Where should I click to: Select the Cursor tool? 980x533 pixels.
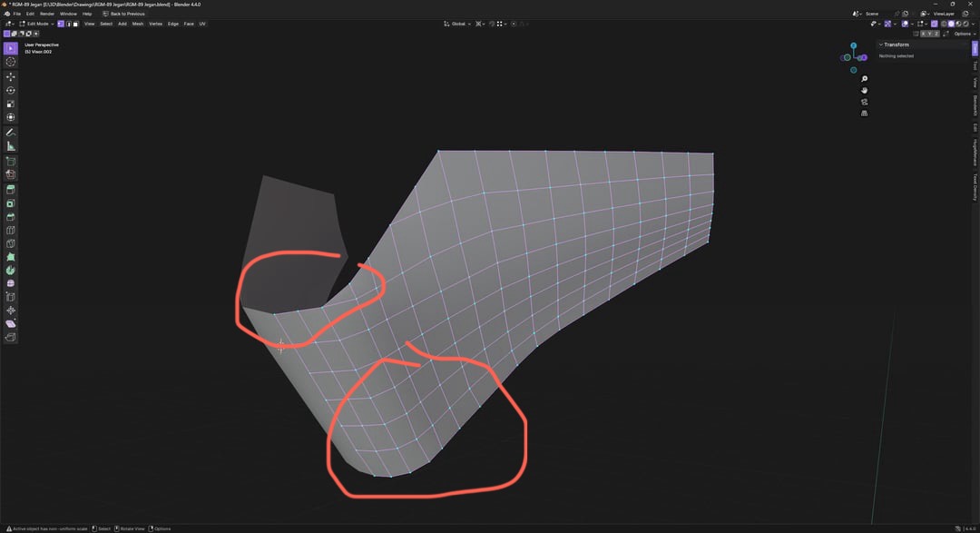pos(11,62)
